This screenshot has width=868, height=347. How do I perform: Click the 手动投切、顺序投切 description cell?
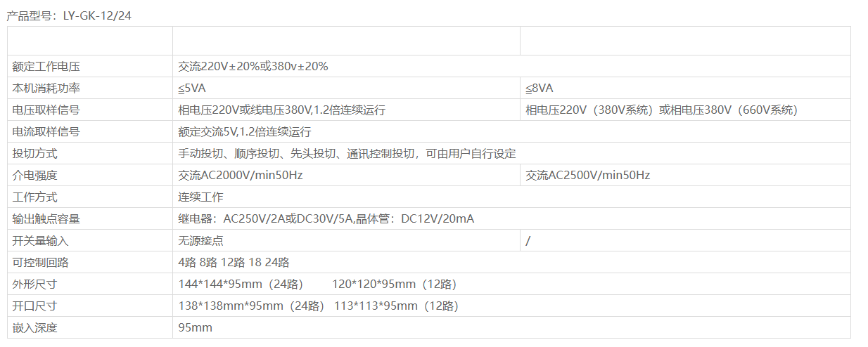(x=347, y=154)
